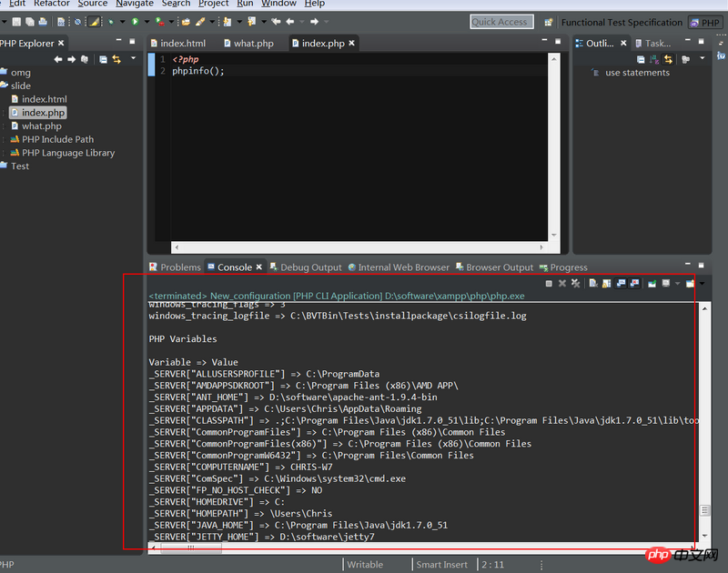Open a new console with the Open Console icon

tap(690, 284)
